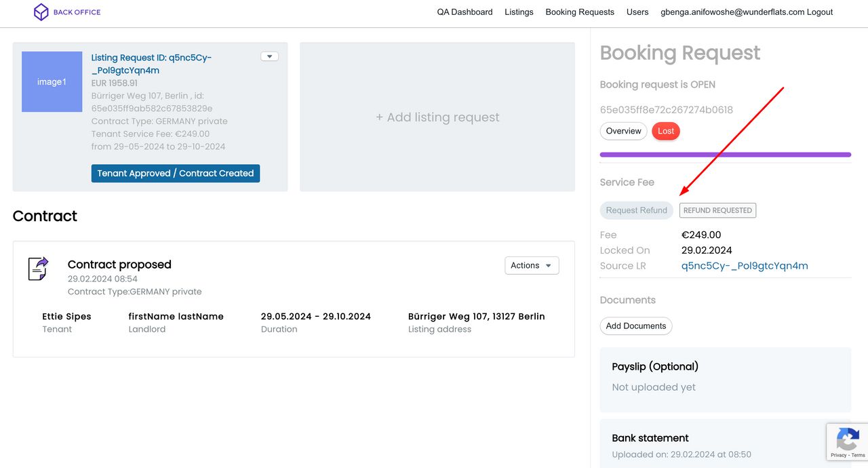Select the image1 listing thumbnail
The image size is (868, 468).
pos(52,81)
